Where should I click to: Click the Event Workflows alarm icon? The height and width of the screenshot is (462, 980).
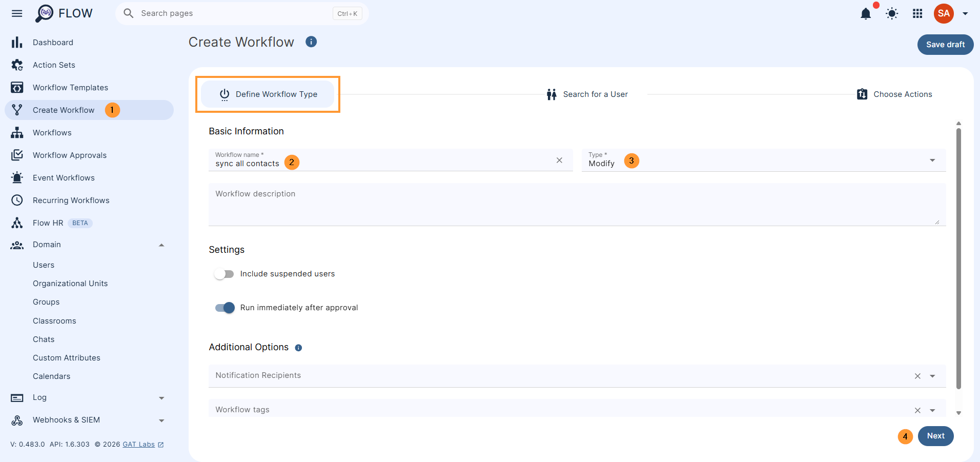[x=17, y=177]
